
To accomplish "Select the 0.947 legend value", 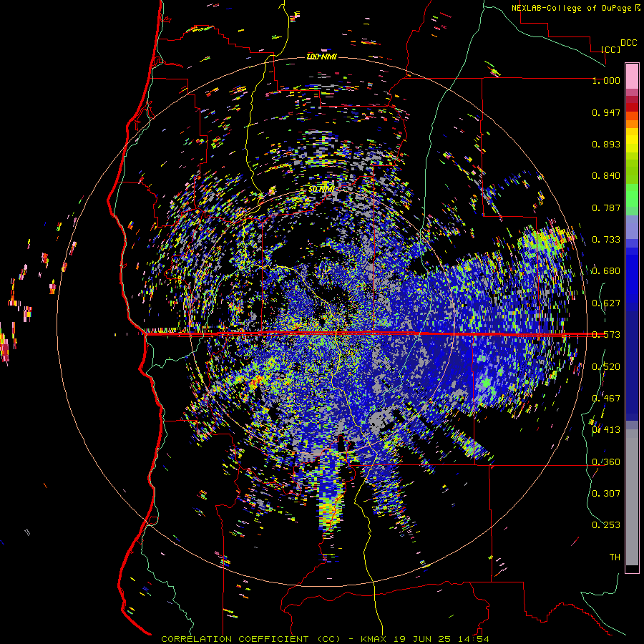I will pyautogui.click(x=606, y=112).
